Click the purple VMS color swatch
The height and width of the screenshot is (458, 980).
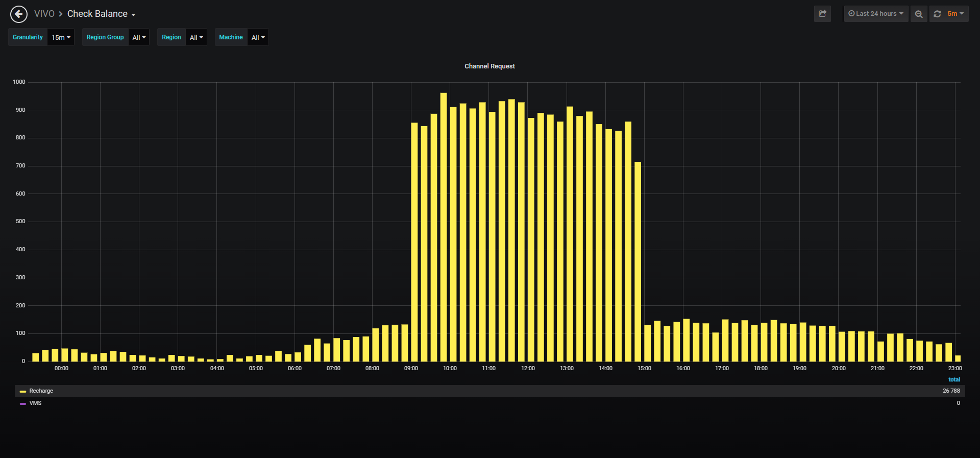22,404
